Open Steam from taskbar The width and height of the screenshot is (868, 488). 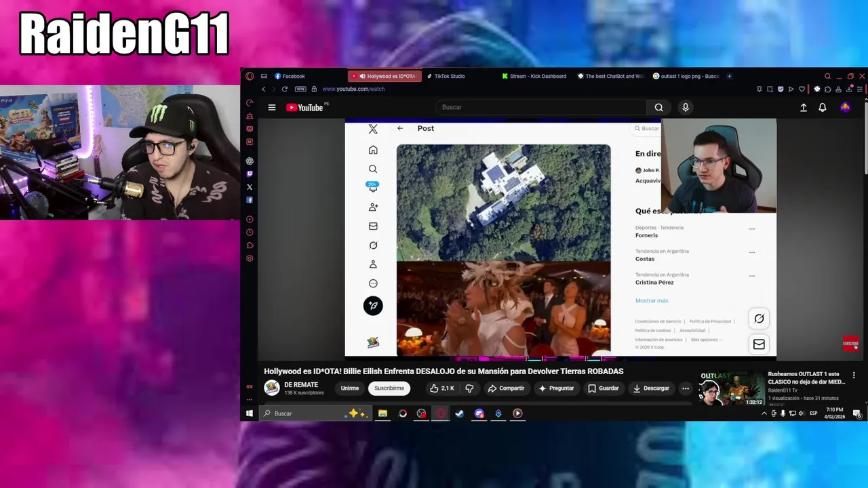tap(460, 413)
